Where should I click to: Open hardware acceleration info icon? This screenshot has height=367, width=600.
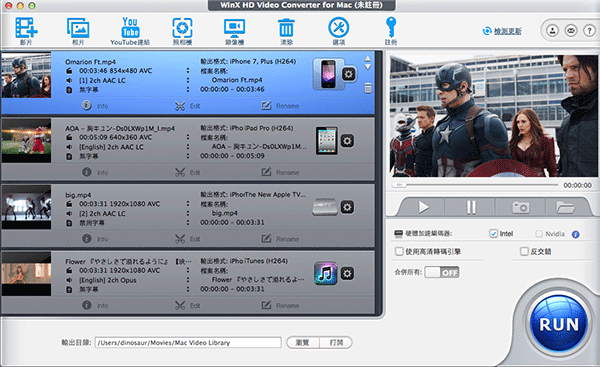click(576, 234)
